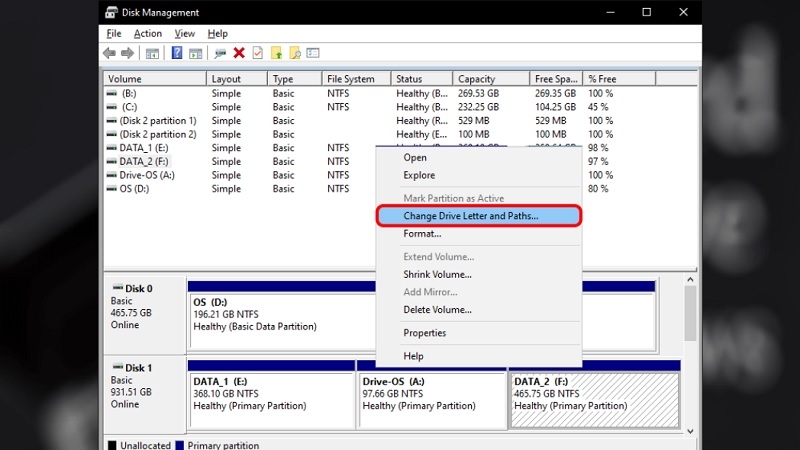The width and height of the screenshot is (800, 450).
Task: Click the checkmark document properties icon
Action: tap(258, 53)
